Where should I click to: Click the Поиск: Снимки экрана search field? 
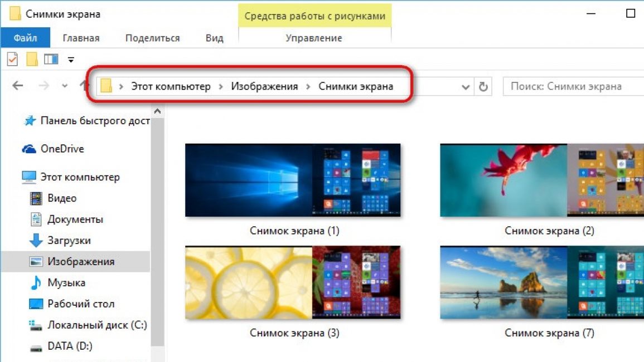click(573, 86)
